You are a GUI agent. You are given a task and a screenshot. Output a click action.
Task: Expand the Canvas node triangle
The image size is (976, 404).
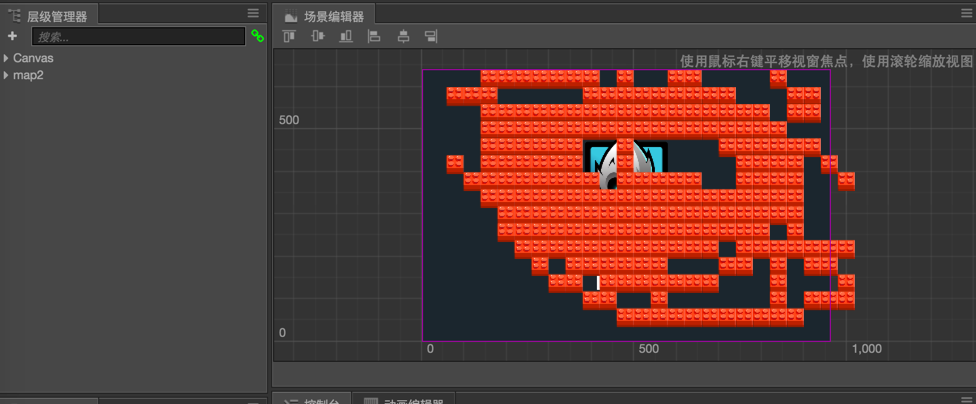click(6, 58)
